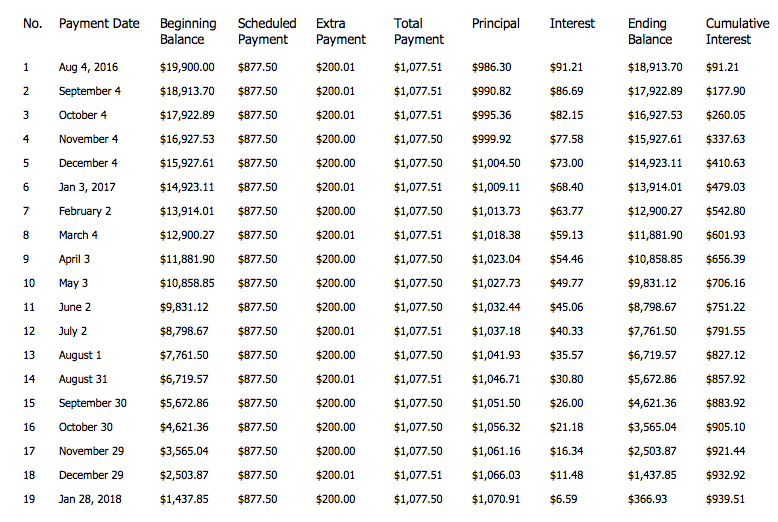Viewport: 778px width, 522px height.
Task: Click the Jan 3, 2017 payment date
Action: [x=86, y=187]
